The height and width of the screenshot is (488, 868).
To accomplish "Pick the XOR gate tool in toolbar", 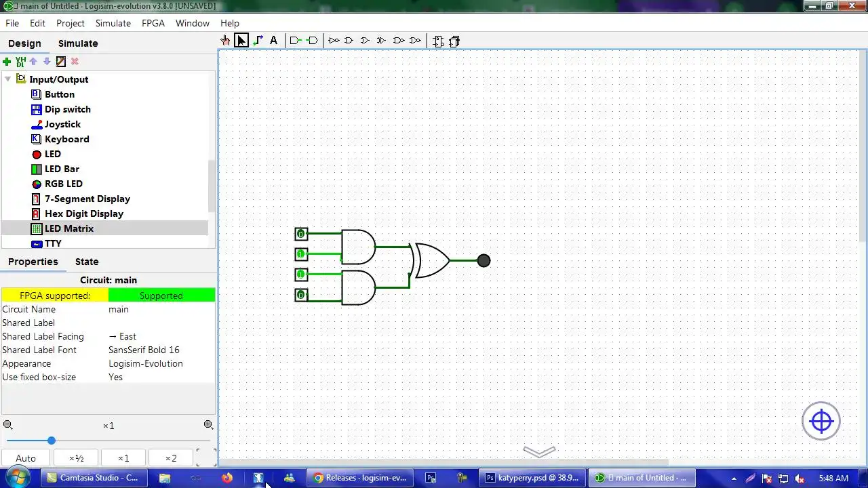I will coord(382,41).
